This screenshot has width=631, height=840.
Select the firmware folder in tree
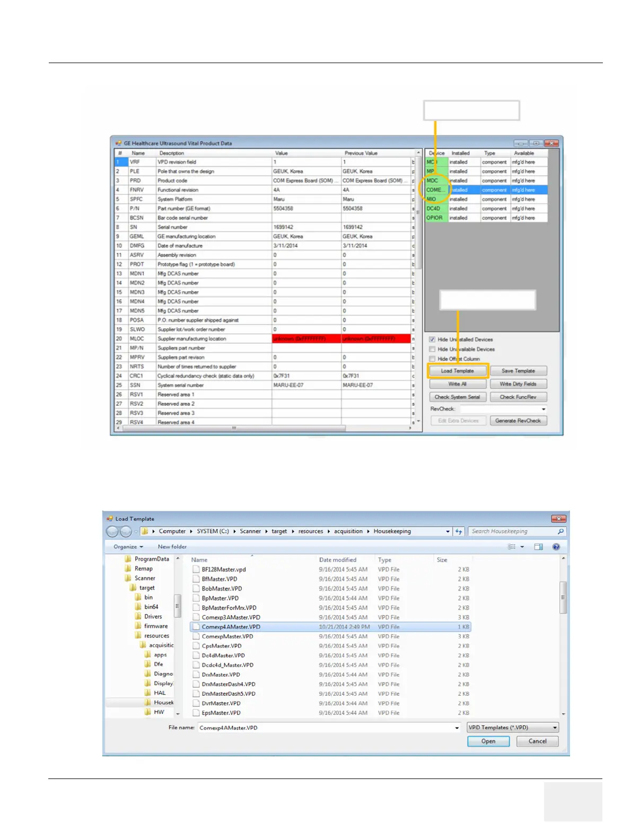(156, 626)
